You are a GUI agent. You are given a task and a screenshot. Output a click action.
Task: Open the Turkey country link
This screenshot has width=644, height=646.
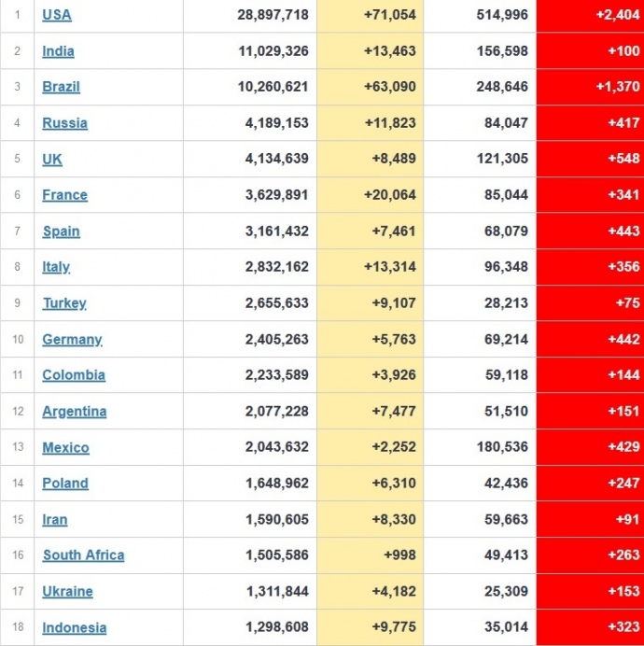point(64,303)
